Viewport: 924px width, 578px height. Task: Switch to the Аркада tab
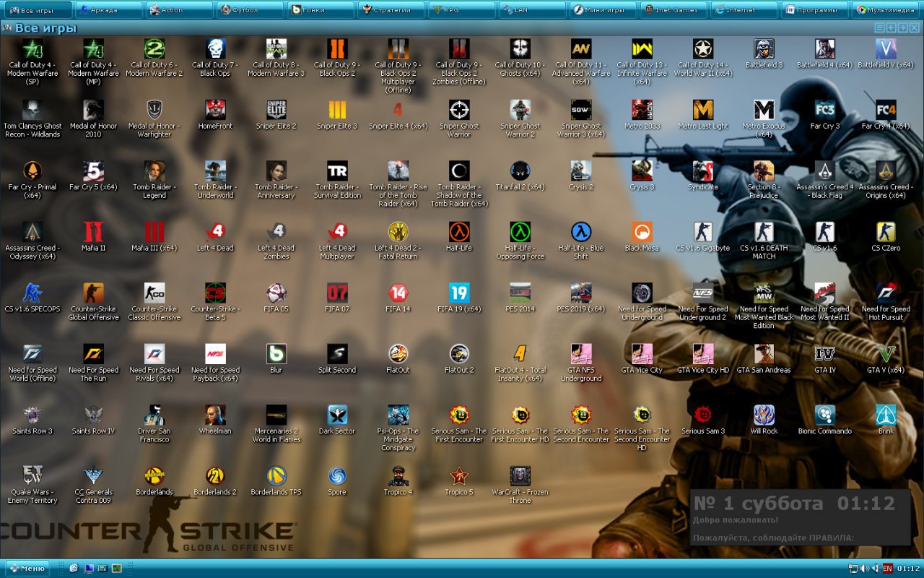[108, 10]
